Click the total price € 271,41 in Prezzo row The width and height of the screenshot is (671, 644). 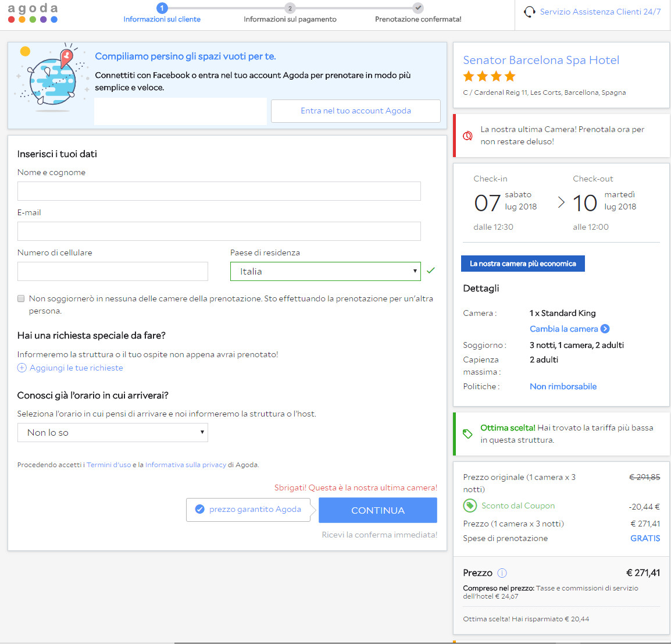(643, 573)
